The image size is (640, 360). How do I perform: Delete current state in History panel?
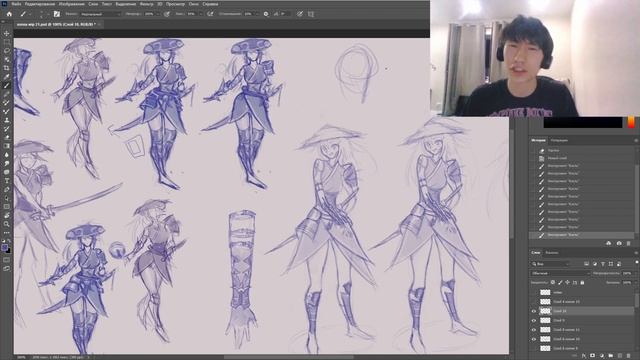[629, 243]
